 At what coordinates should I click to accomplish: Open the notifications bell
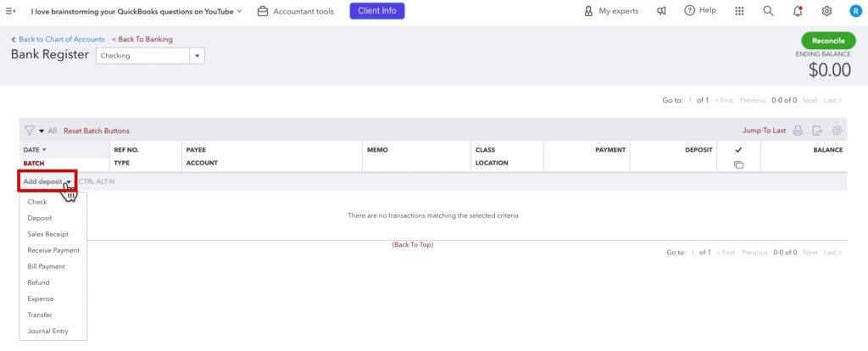click(x=798, y=11)
